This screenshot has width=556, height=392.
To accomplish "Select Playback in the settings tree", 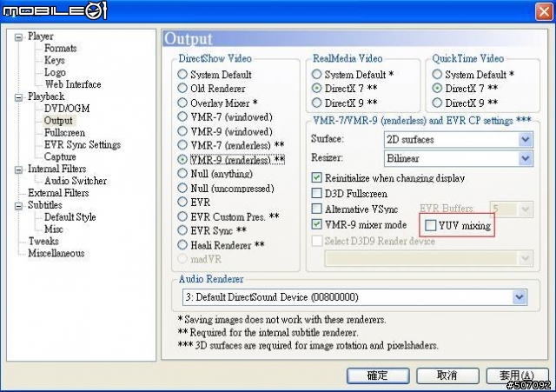I will click(x=46, y=96).
